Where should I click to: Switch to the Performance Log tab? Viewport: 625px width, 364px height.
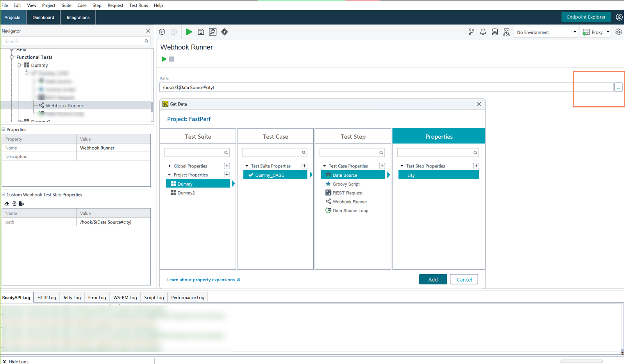tap(187, 297)
